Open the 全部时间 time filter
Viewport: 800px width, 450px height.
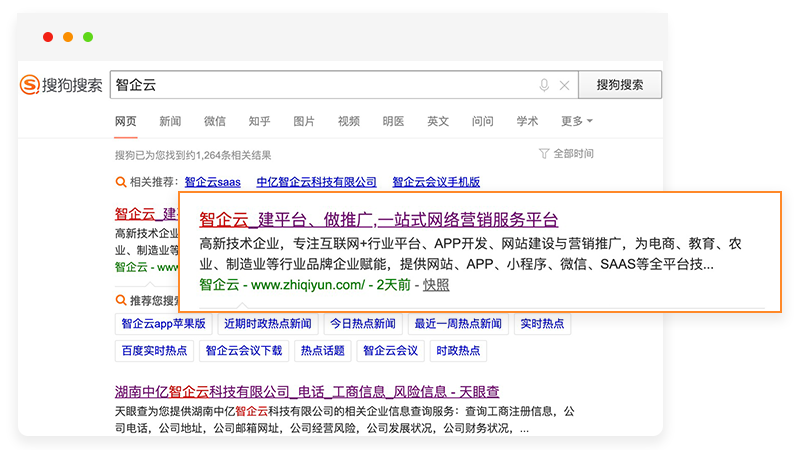573,154
